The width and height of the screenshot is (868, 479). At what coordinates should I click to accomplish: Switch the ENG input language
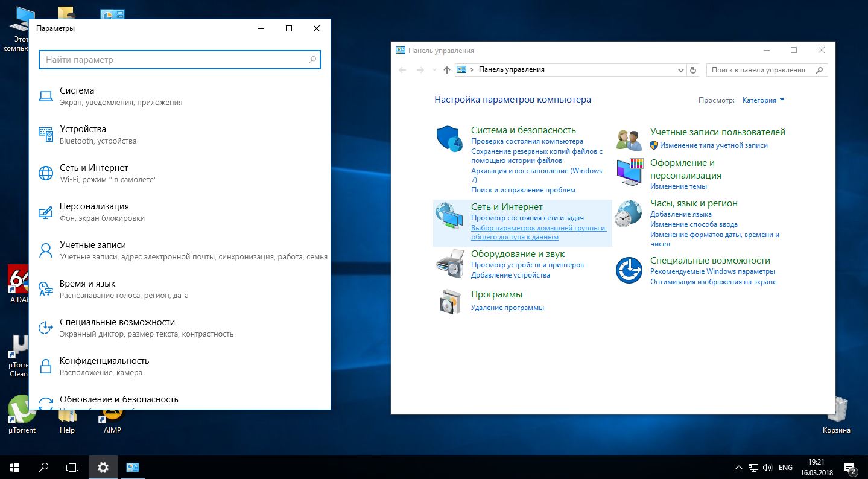click(785, 468)
